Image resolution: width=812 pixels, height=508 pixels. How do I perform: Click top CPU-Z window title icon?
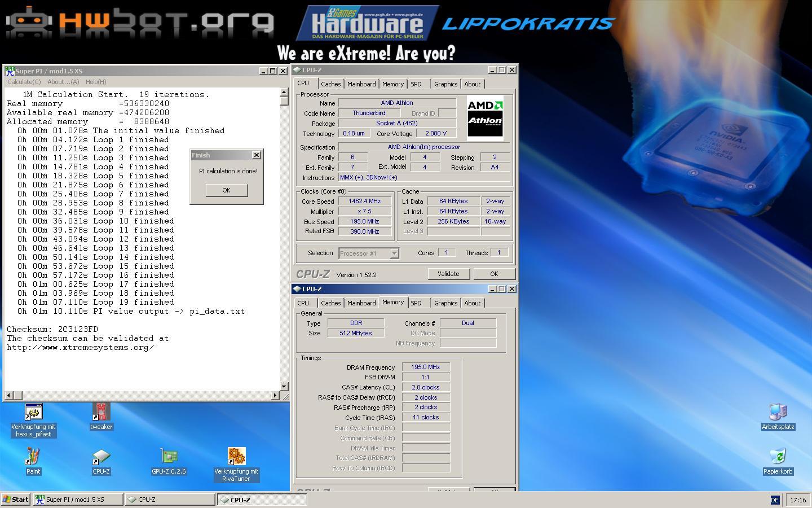(x=297, y=70)
